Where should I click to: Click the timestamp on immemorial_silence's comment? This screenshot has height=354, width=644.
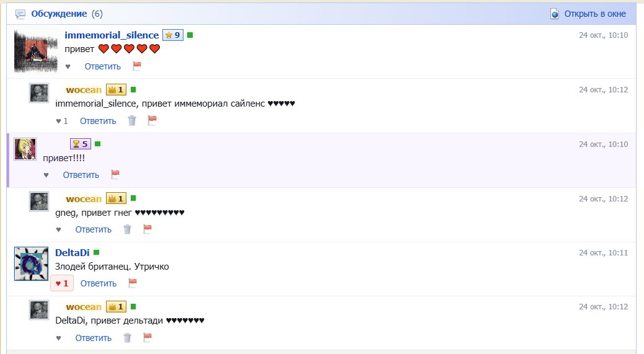pos(603,35)
